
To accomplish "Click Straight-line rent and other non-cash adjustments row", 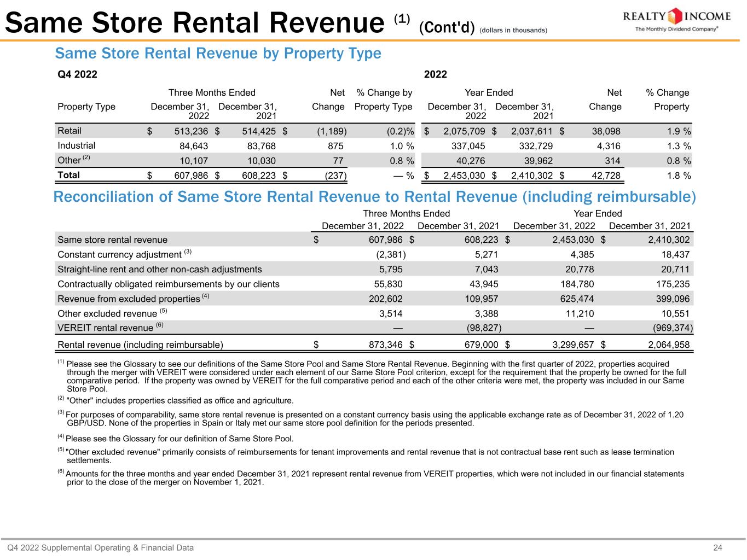I will click(x=159, y=269).
